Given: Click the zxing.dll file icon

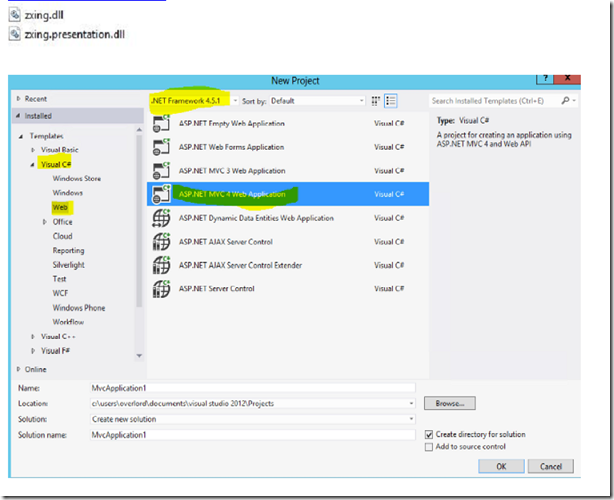Looking at the screenshot, I should tap(14, 15).
